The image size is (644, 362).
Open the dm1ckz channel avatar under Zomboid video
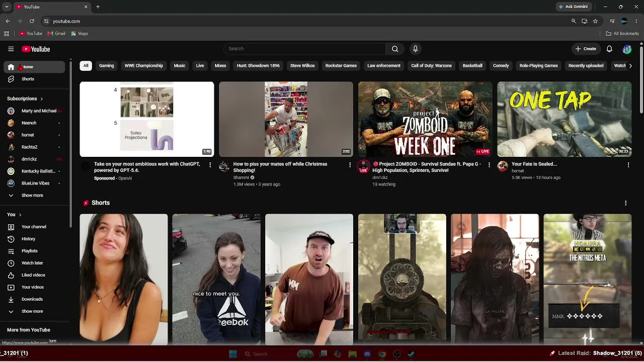click(x=363, y=167)
